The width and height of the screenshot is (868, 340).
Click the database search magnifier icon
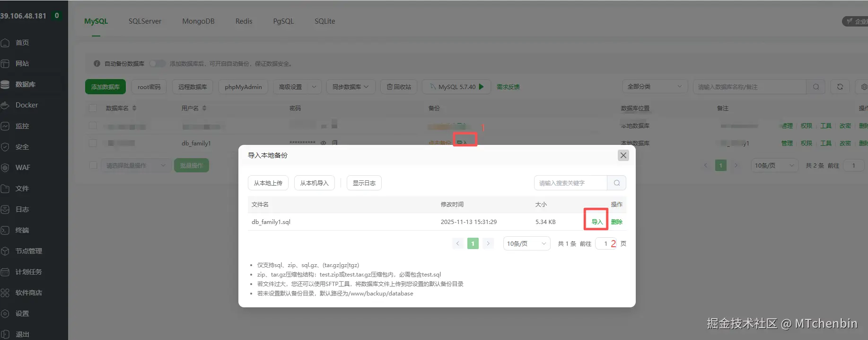pos(816,87)
